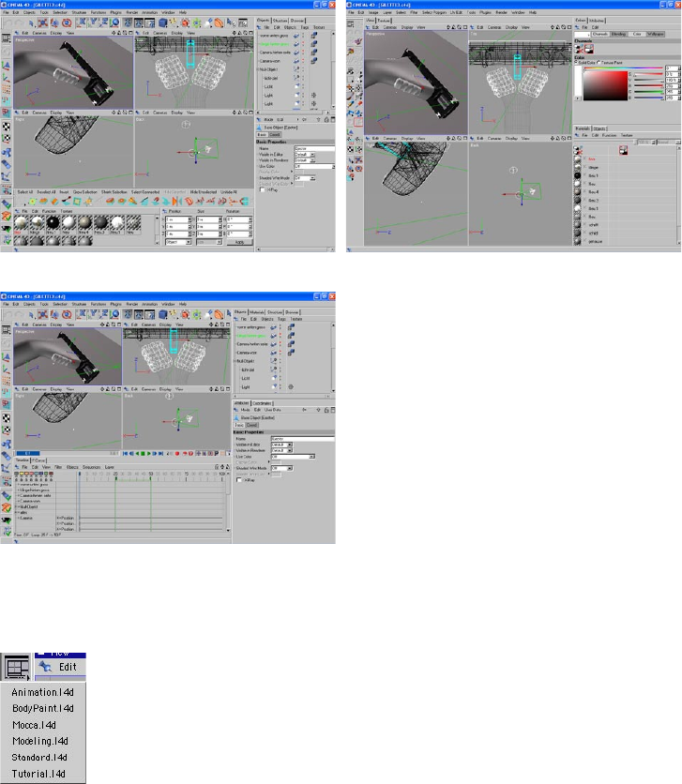Click Render View icon in timeline window toolbar

click(x=128, y=314)
